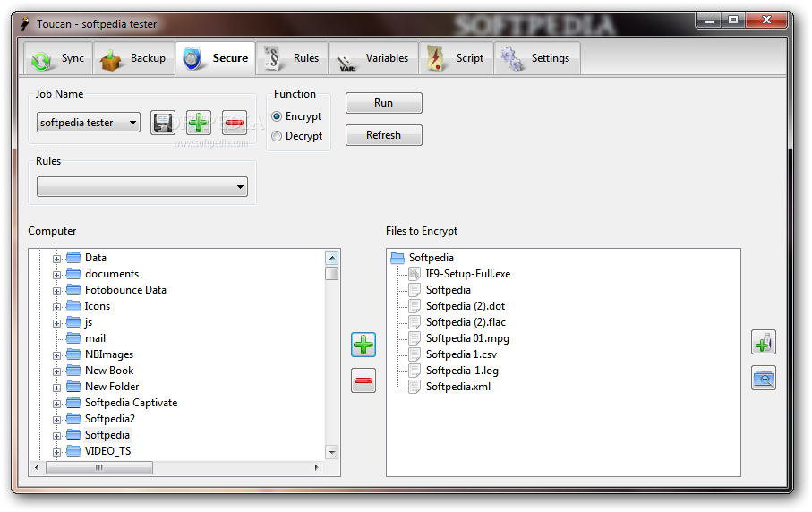The width and height of the screenshot is (812, 512).
Task: Expand the VIDEO_TS folder node
Action: pos(56,452)
